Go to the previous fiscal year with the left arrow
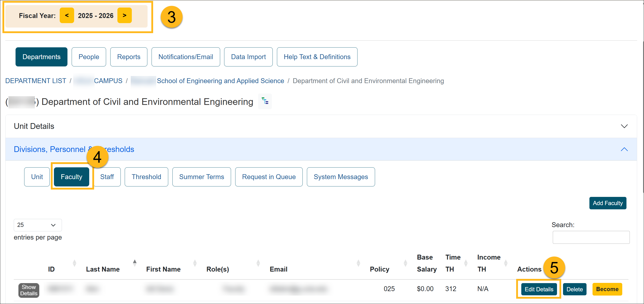The width and height of the screenshot is (644, 304). pos(67,15)
